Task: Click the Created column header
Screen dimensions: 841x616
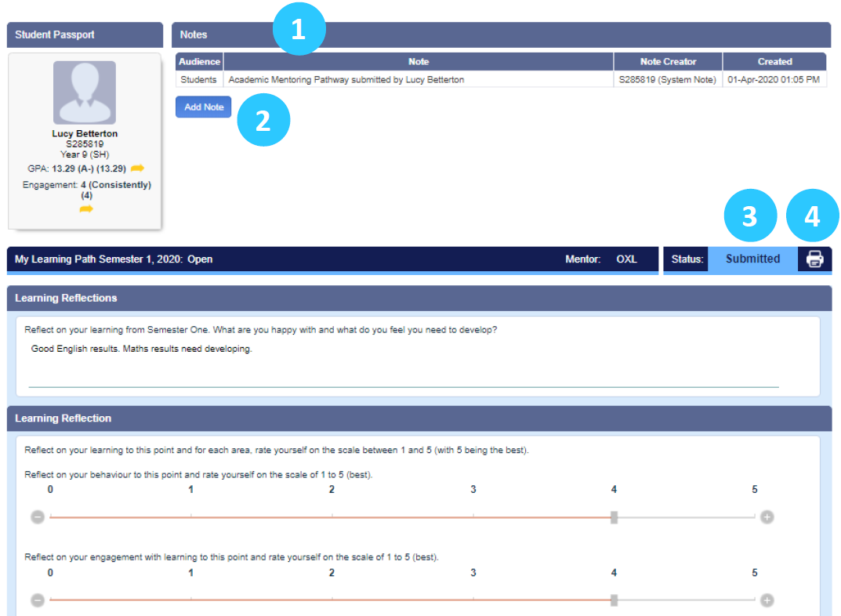Action: [774, 62]
